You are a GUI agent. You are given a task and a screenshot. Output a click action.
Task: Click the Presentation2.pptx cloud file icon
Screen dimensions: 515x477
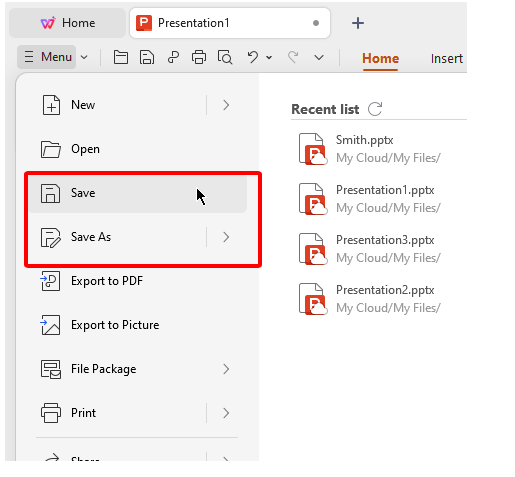tap(313, 299)
